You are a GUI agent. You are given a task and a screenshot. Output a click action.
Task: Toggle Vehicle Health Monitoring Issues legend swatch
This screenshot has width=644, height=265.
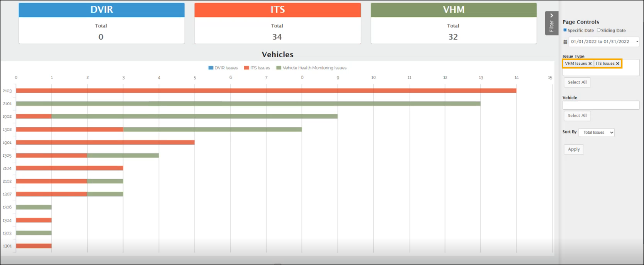(279, 68)
